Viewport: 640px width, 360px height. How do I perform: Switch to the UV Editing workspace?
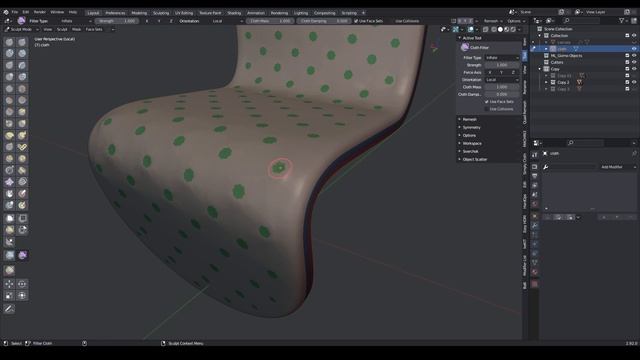tap(184, 13)
